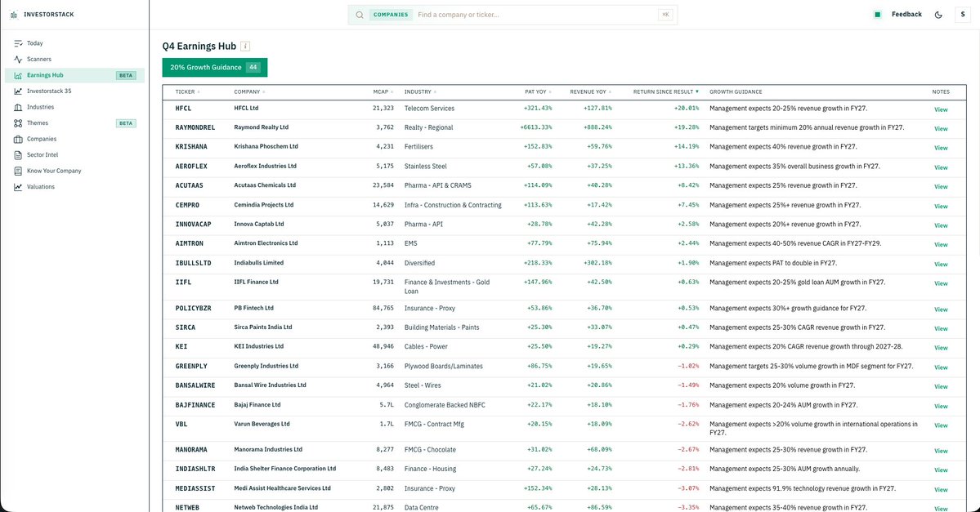Open IIFL Finance Ltd company name

257,282
